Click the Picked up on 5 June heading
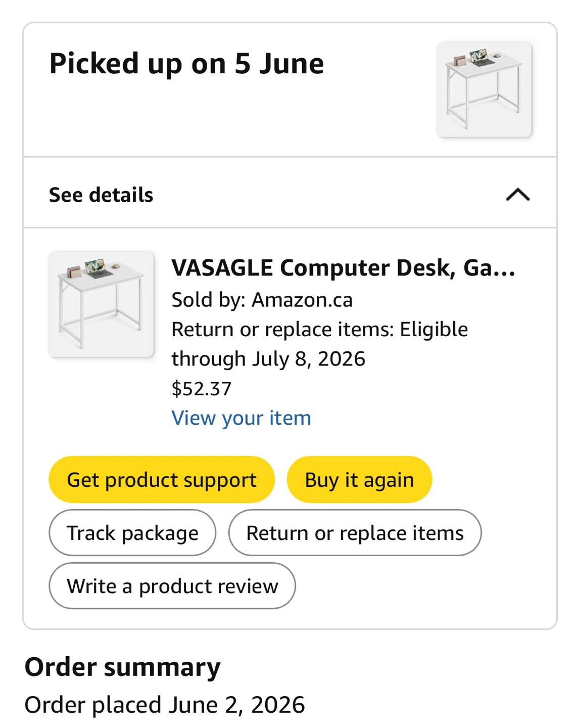 (186, 64)
